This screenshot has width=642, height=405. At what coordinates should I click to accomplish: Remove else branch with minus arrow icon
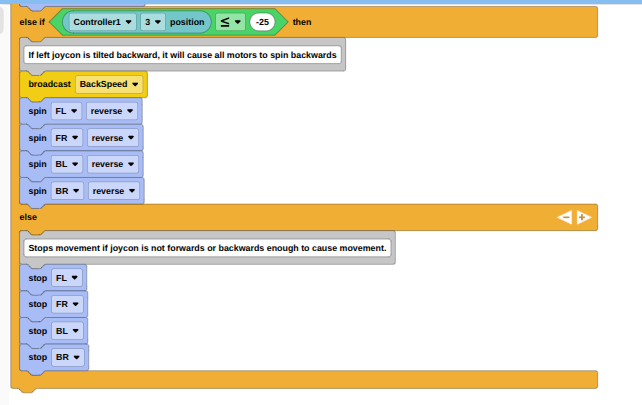(565, 217)
